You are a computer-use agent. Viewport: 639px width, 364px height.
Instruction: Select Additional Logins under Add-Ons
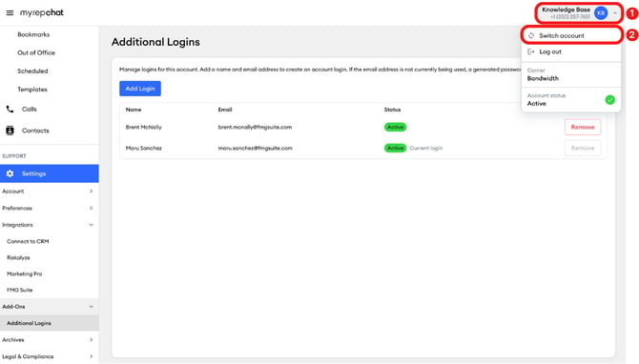(x=50, y=323)
